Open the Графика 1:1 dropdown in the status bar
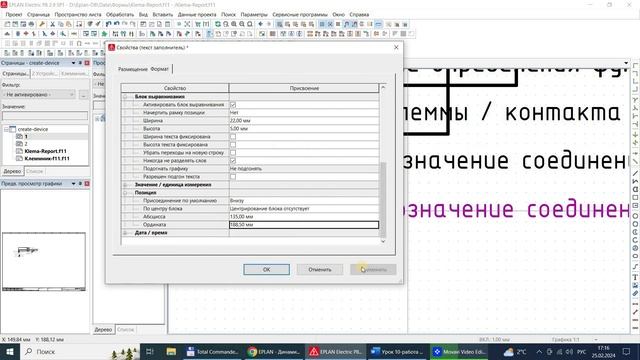 tap(596, 340)
